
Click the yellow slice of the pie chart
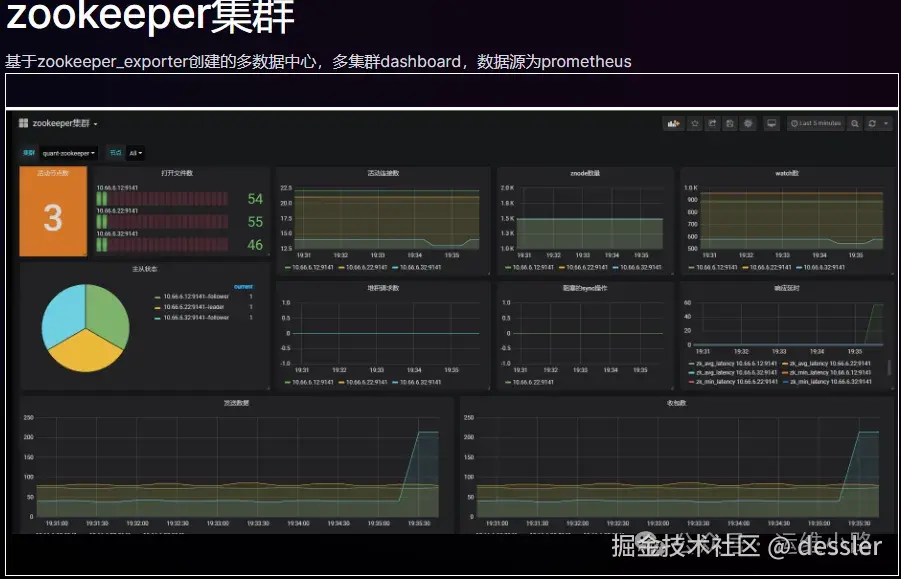pos(86,352)
